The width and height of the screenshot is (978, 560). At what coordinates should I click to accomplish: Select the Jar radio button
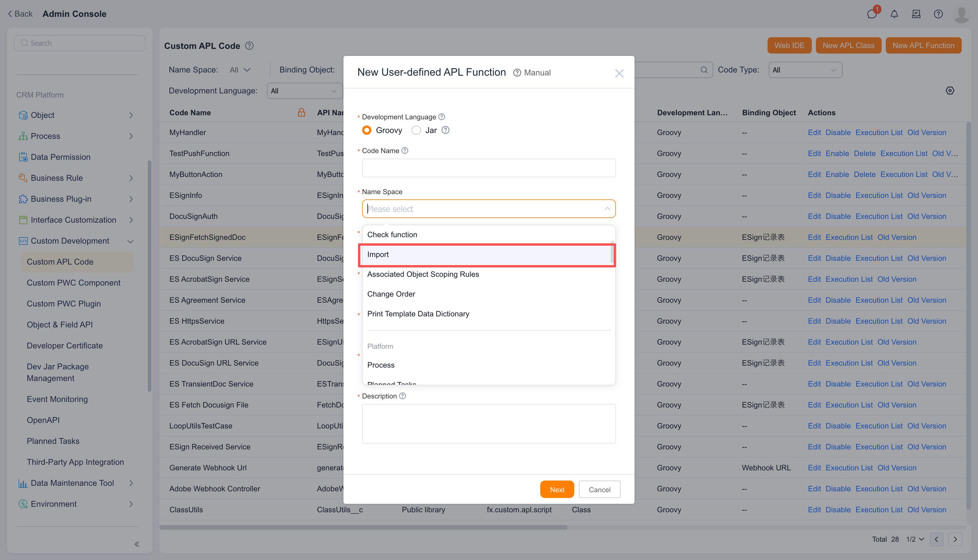point(416,130)
